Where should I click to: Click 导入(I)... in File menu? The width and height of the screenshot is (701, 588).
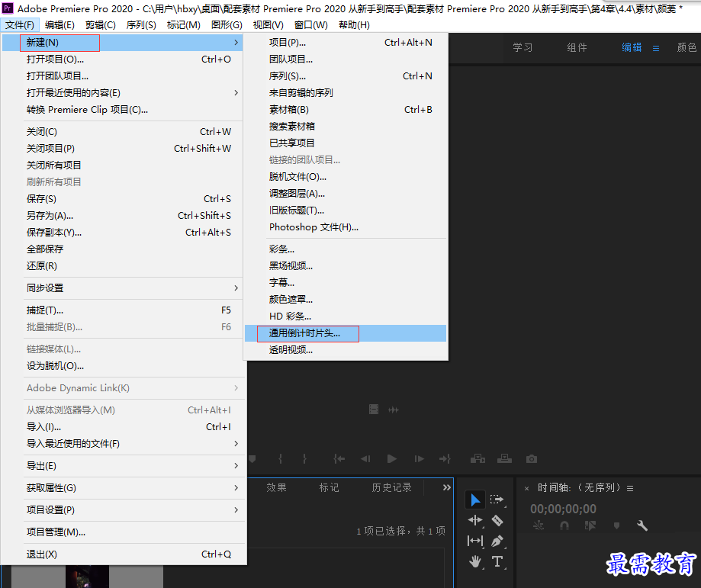click(x=123, y=426)
